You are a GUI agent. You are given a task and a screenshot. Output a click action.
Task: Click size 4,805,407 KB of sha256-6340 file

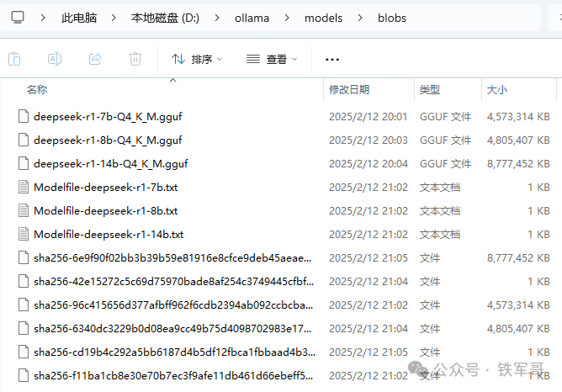518,329
